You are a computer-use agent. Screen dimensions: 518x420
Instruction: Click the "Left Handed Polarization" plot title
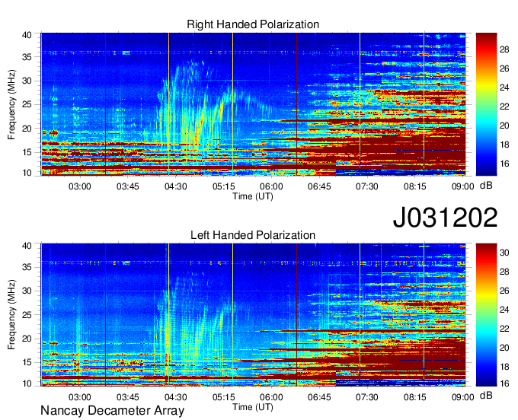coord(253,235)
